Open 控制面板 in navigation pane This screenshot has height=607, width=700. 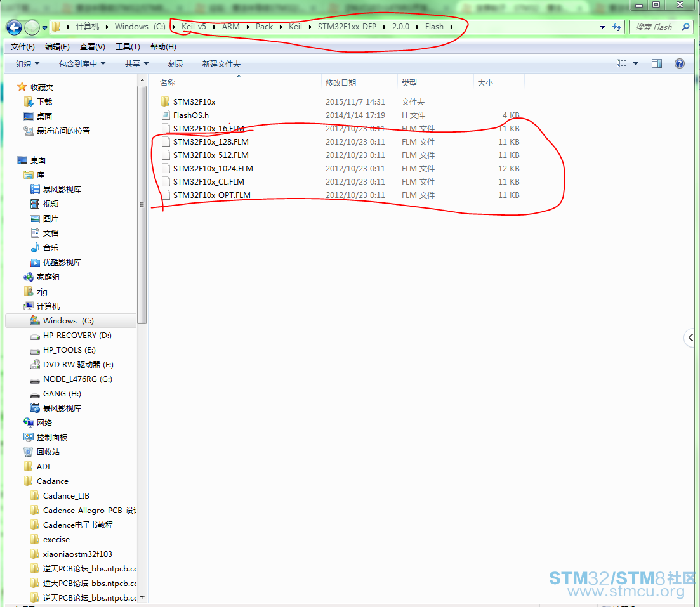click(x=52, y=438)
